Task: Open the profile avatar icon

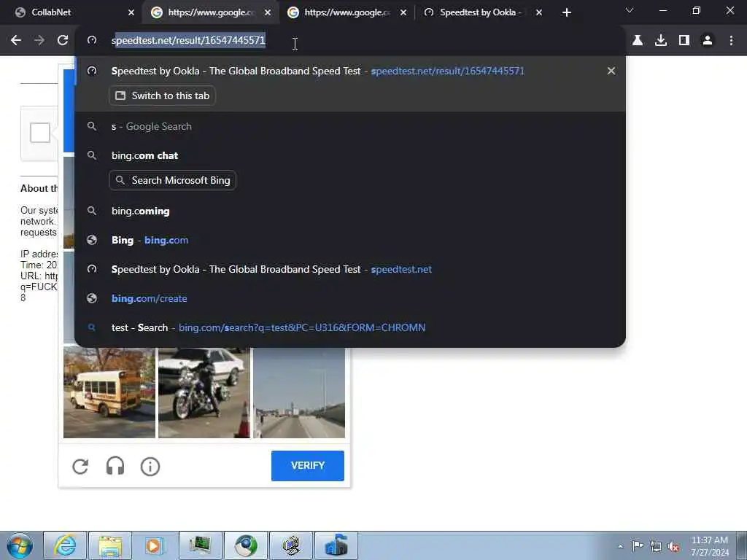Action: point(708,41)
